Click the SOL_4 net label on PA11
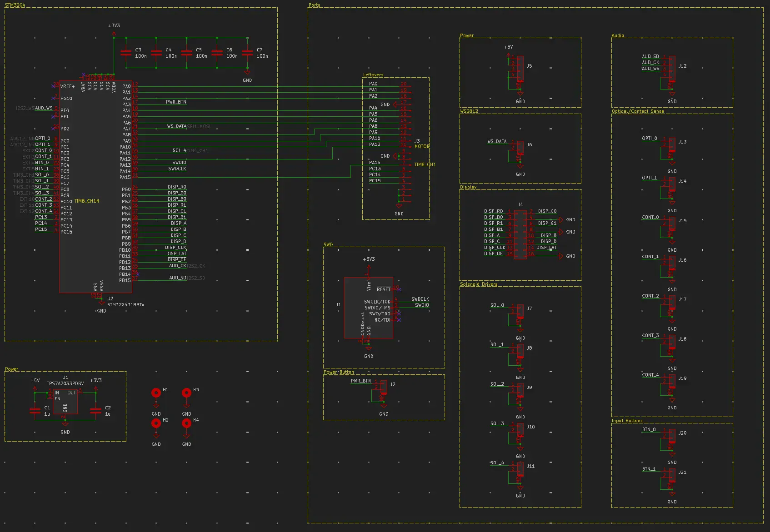Screen dimensions: 770x532 [180, 150]
